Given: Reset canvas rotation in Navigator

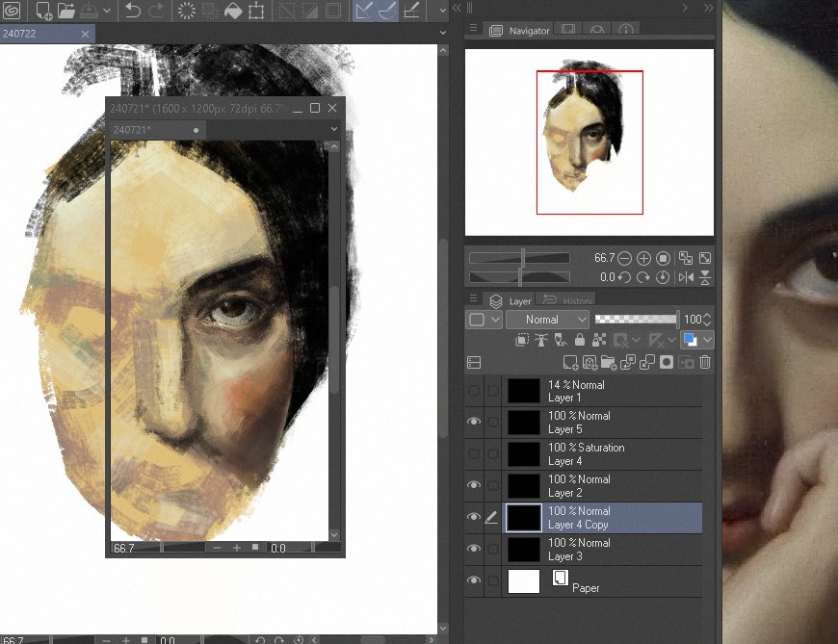Looking at the screenshot, I should (663, 277).
